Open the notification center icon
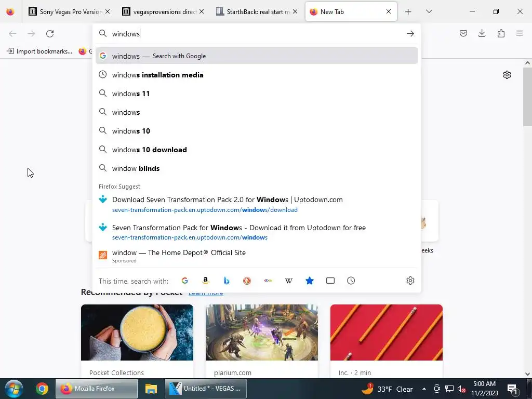Viewport: 532px width, 399px height. pos(512,389)
